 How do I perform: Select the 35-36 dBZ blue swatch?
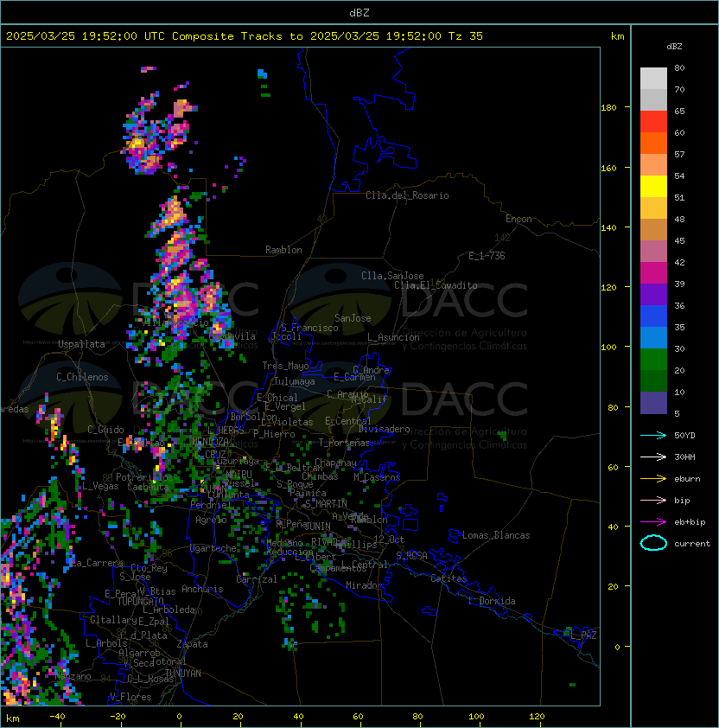pyautogui.click(x=653, y=316)
